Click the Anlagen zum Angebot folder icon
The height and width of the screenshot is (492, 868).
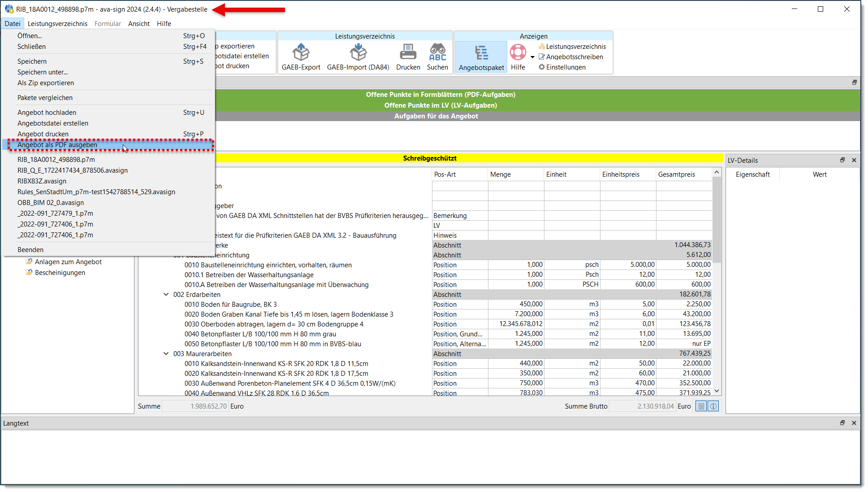[29, 261]
